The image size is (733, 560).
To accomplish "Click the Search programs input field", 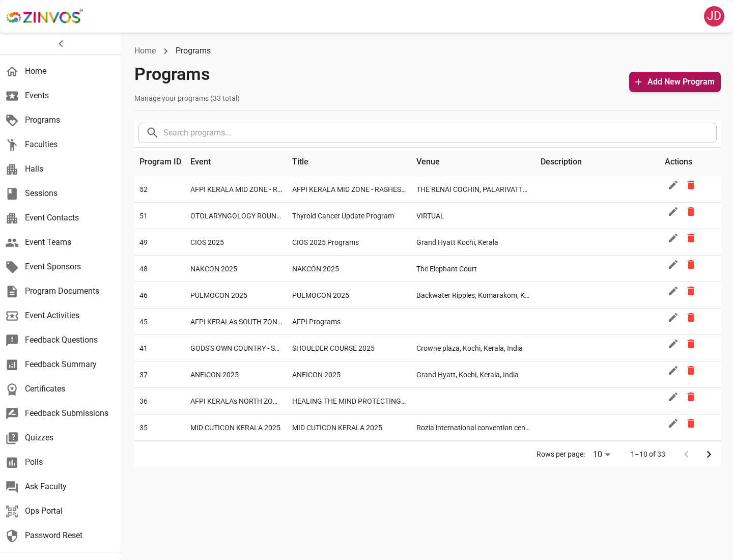I will click(x=428, y=133).
